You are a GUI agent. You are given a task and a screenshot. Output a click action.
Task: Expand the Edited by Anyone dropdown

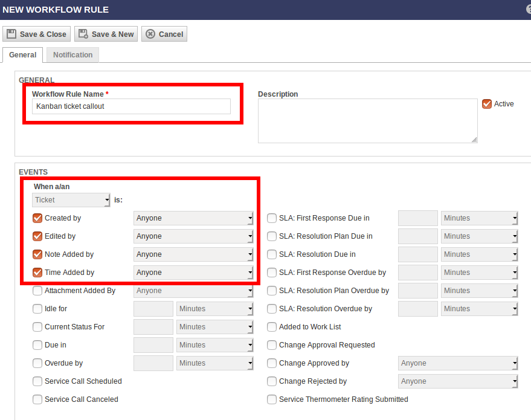(x=193, y=236)
